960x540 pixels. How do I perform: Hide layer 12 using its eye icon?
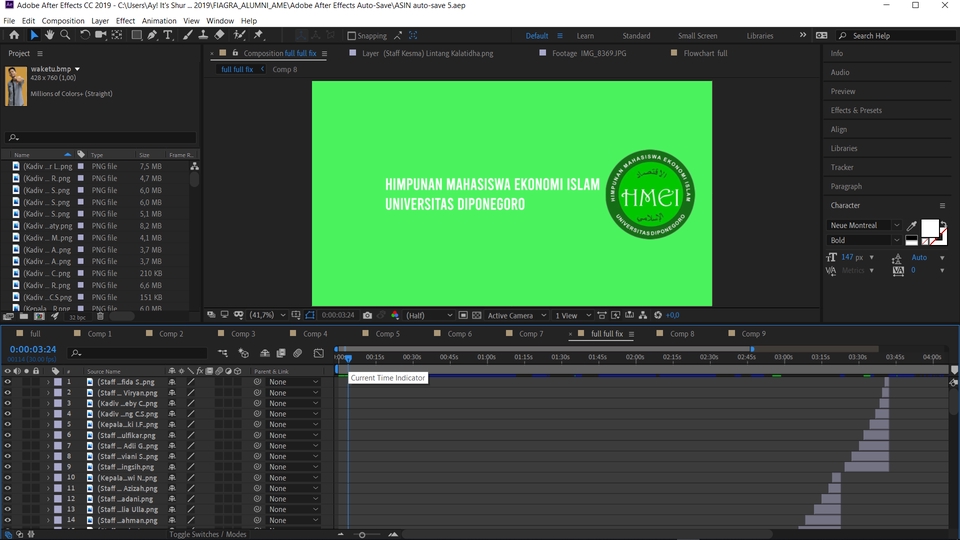click(x=7, y=499)
